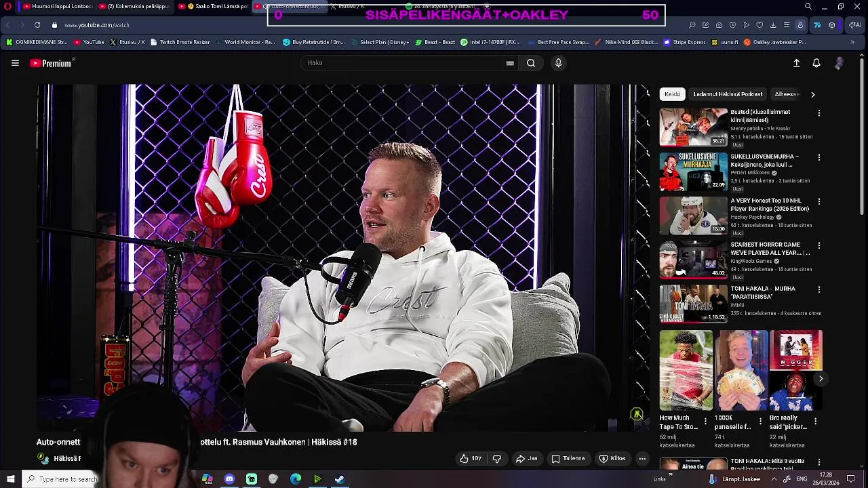Like the video (107 likes)
This screenshot has width=868, height=488.
[x=471, y=459]
